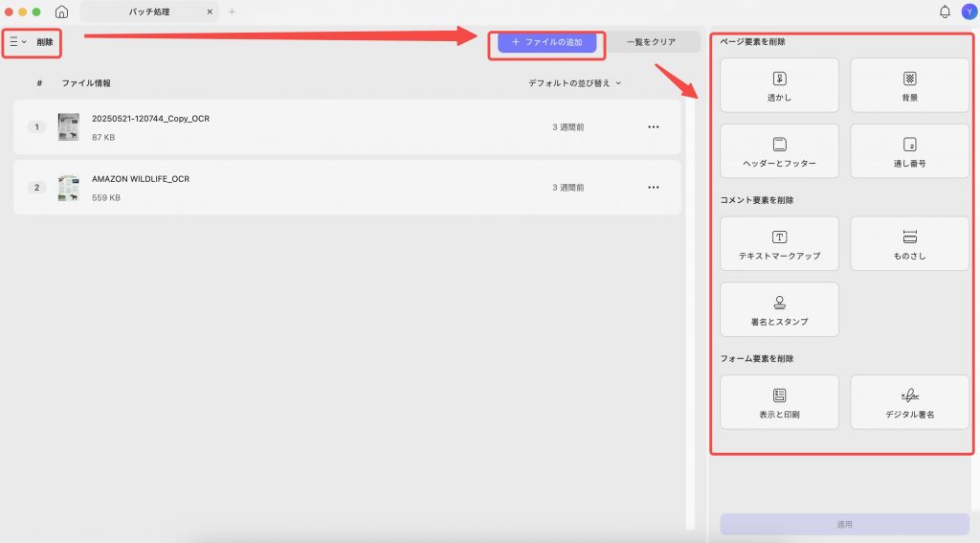980x543 pixels.
Task: Open more options for AMAZON WILDLIFE_OCR
Action: click(x=653, y=187)
